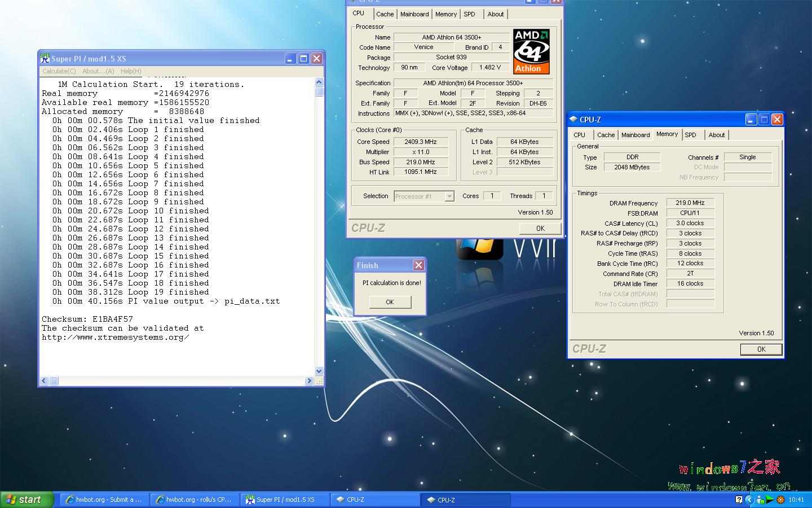Click the Multiplier value x 11.0
Viewport: 812px width, 508px height.
click(x=421, y=152)
